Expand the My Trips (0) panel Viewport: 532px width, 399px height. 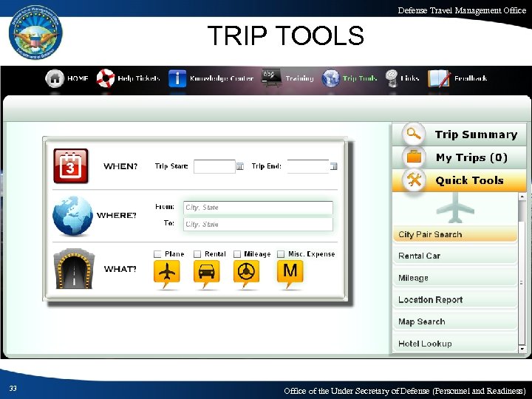(459, 157)
